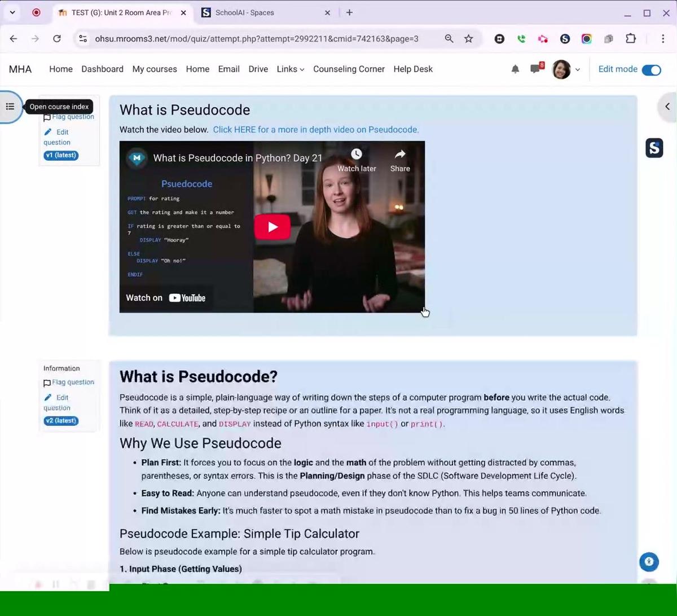Flag the Information question on Pseudocode
677x616 pixels.
(x=72, y=382)
